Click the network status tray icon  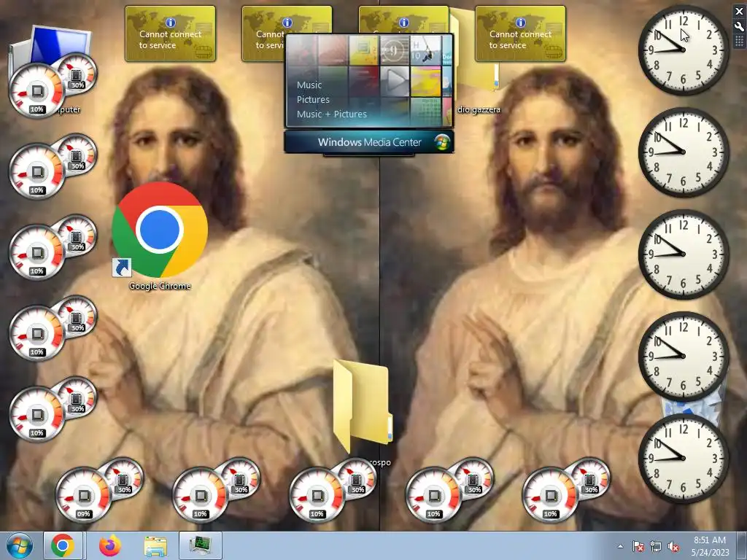[x=656, y=547]
